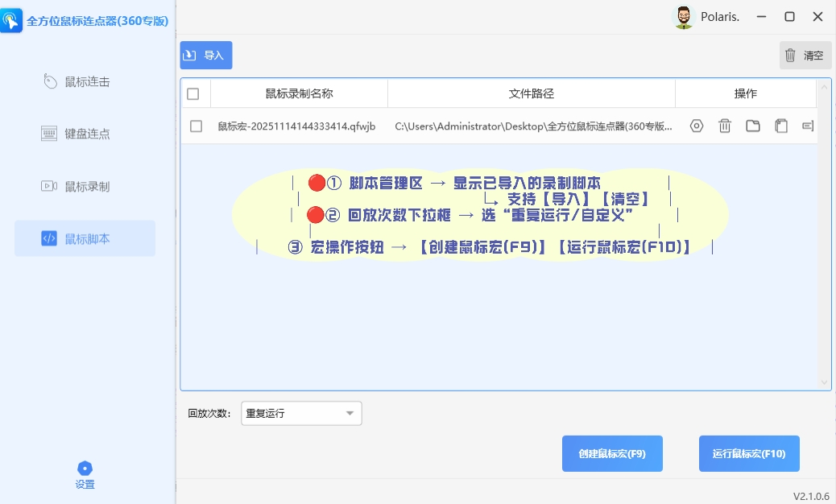The image size is (836, 504).
Task: Copy the script with the duplicate icon
Action: point(780,126)
